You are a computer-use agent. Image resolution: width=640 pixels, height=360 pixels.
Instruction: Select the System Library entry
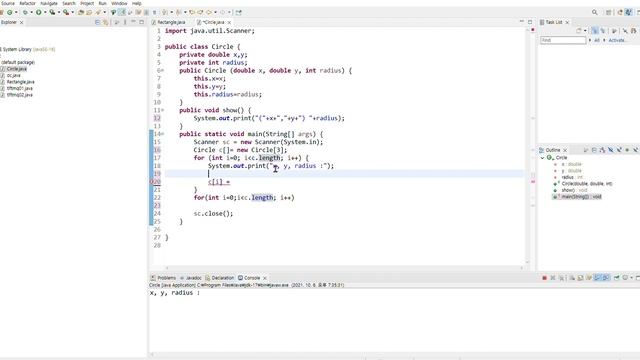(x=28, y=49)
